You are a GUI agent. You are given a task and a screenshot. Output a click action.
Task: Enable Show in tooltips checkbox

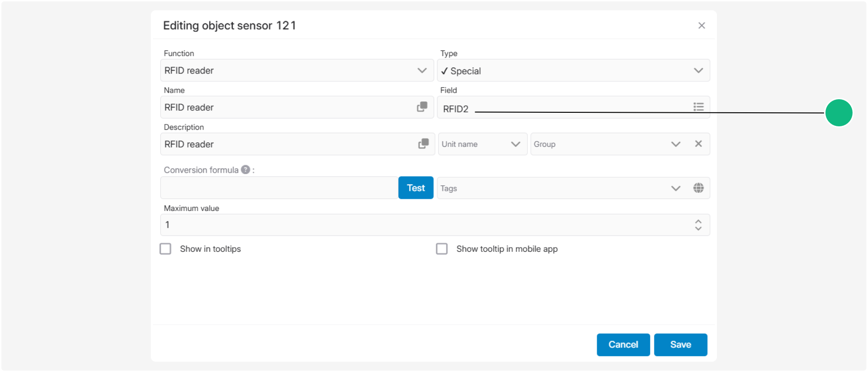click(x=166, y=248)
